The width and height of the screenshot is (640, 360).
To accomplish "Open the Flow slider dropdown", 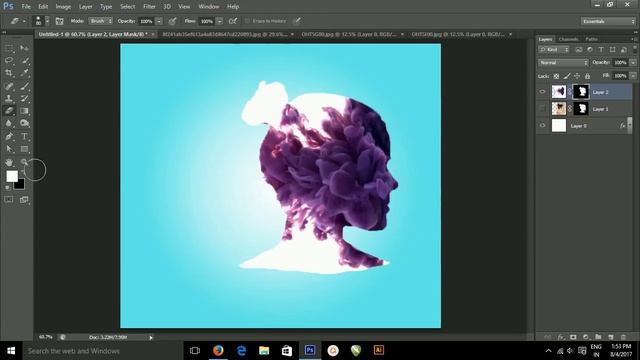I will click(220, 21).
